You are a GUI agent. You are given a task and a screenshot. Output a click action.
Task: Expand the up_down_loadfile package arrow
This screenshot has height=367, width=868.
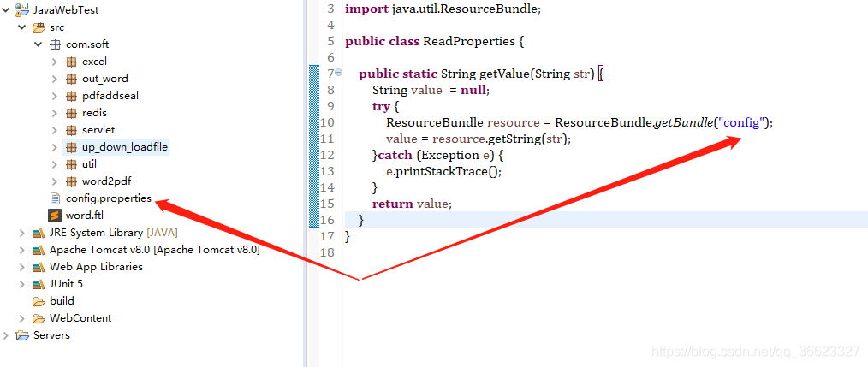pos(54,147)
